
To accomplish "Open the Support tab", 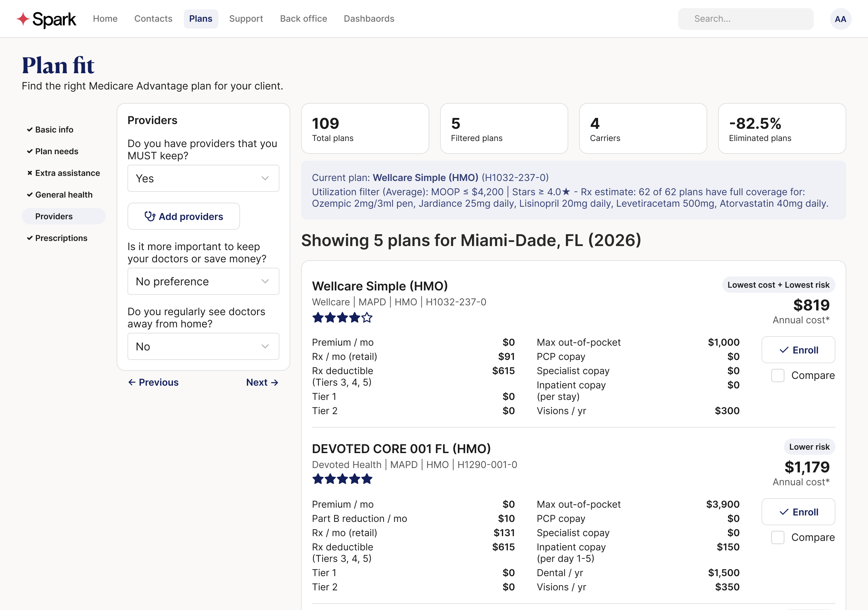I will point(246,19).
